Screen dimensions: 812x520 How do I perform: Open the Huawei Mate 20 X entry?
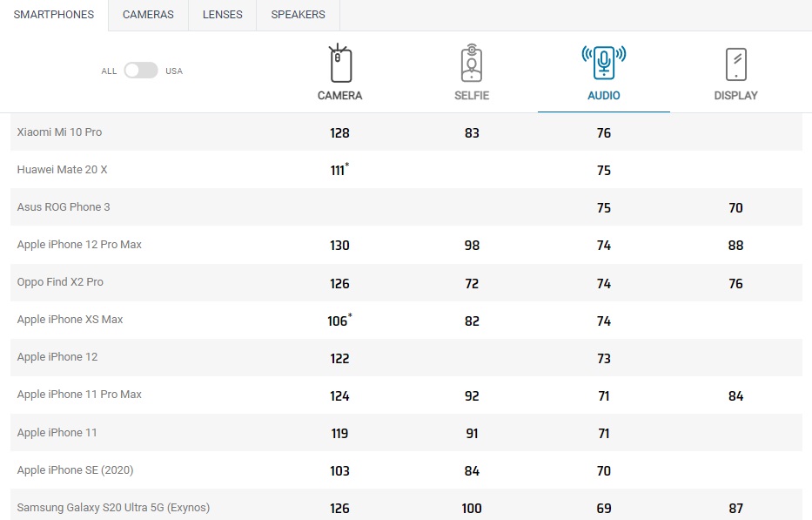tap(62, 170)
